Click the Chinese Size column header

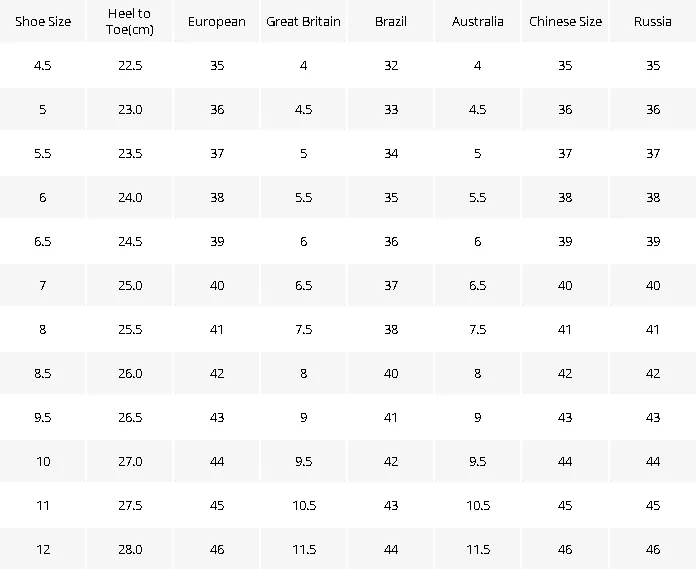pyautogui.click(x=565, y=21)
